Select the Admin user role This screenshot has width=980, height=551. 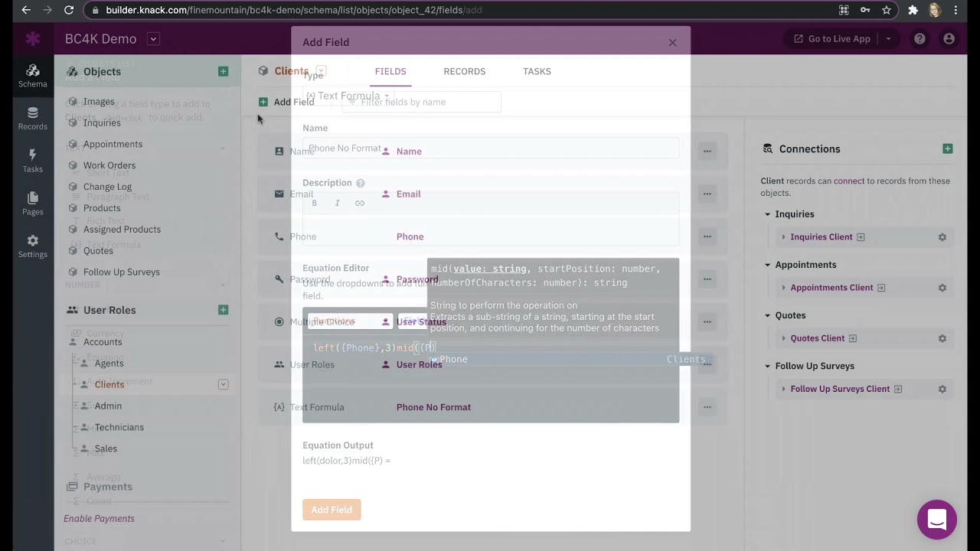pyautogui.click(x=108, y=406)
